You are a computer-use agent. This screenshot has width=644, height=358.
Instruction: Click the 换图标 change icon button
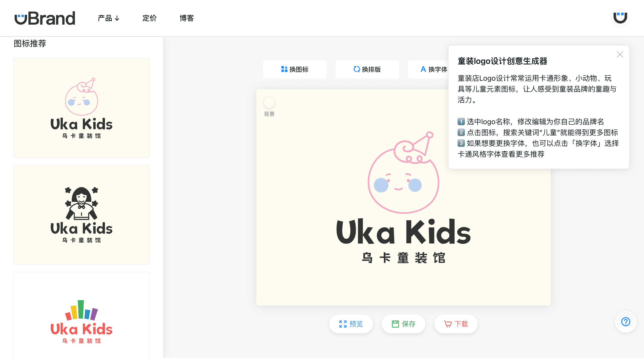coord(295,69)
